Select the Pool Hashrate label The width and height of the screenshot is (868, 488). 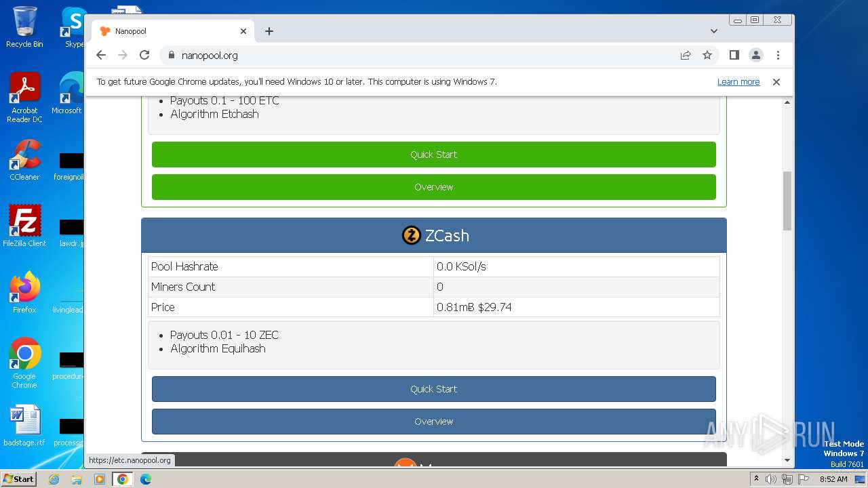point(184,266)
